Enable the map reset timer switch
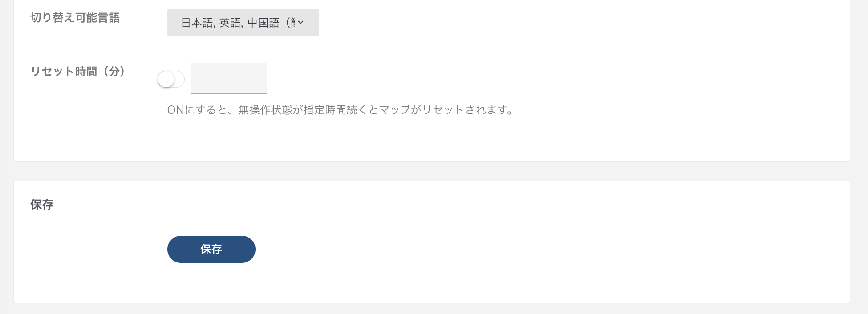 pos(171,80)
